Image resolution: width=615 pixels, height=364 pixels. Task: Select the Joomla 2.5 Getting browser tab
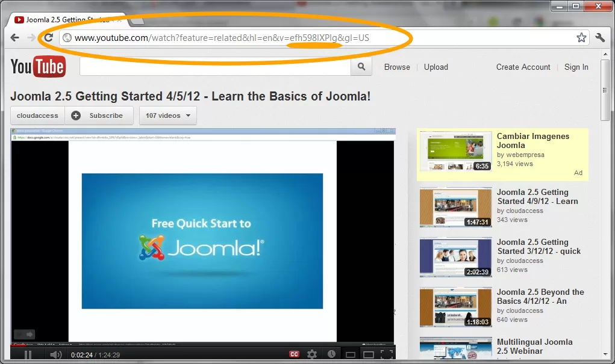67,20
